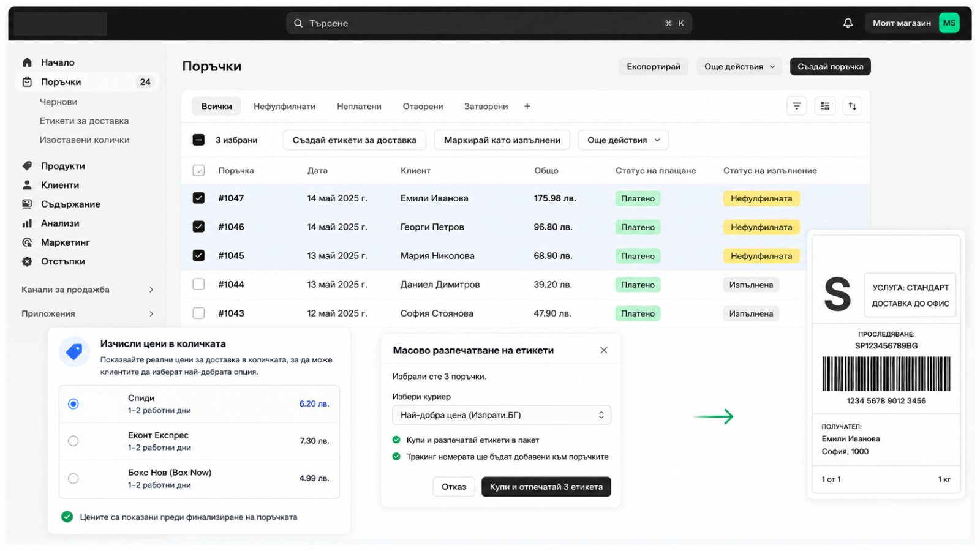The width and height of the screenshot is (980, 551).
Task: Click the Съдържание image icon
Action: pos(27,204)
